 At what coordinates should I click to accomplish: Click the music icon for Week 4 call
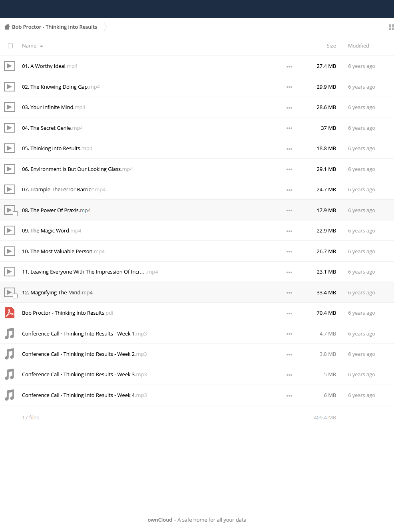click(x=10, y=395)
